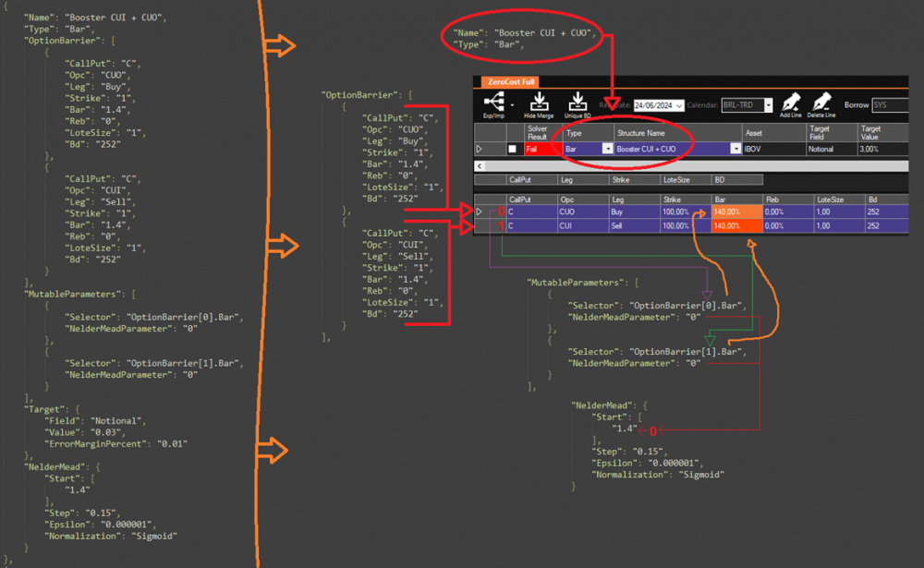
Task: Expand the structure row disclosure triangle
Action: tap(479, 149)
